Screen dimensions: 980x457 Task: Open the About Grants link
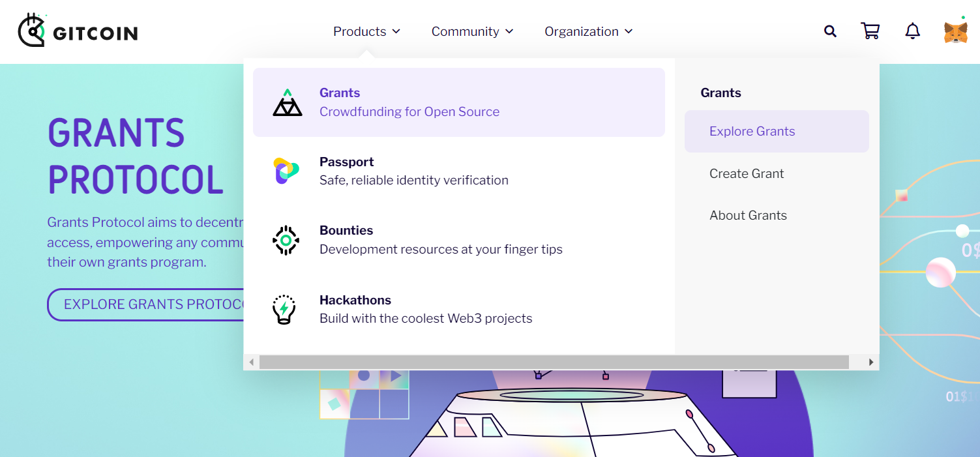748,215
